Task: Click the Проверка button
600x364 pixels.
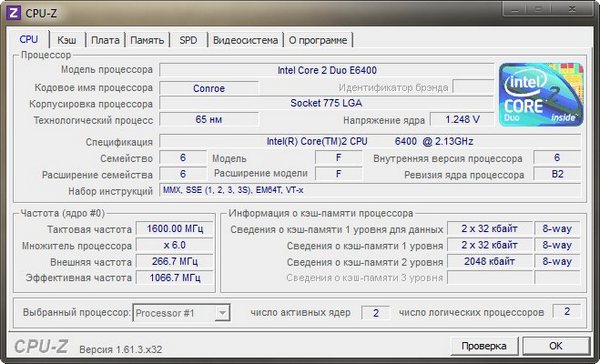Action: coord(484,346)
